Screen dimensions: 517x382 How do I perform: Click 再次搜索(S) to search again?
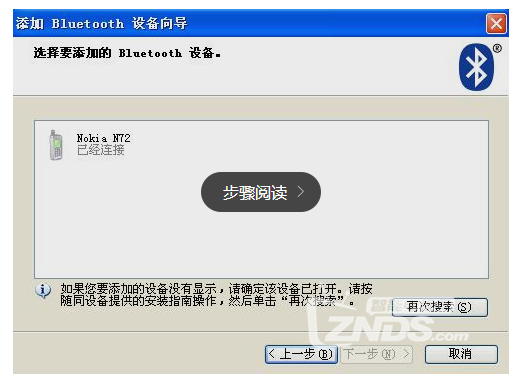(440, 307)
